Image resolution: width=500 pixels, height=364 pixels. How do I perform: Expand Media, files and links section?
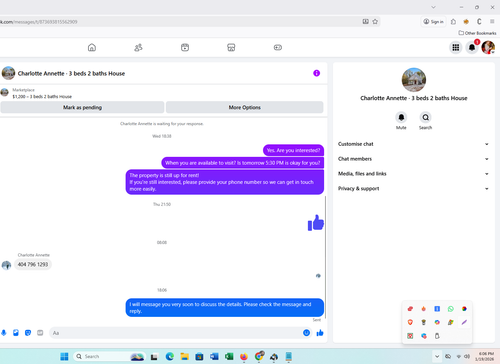pos(413,174)
